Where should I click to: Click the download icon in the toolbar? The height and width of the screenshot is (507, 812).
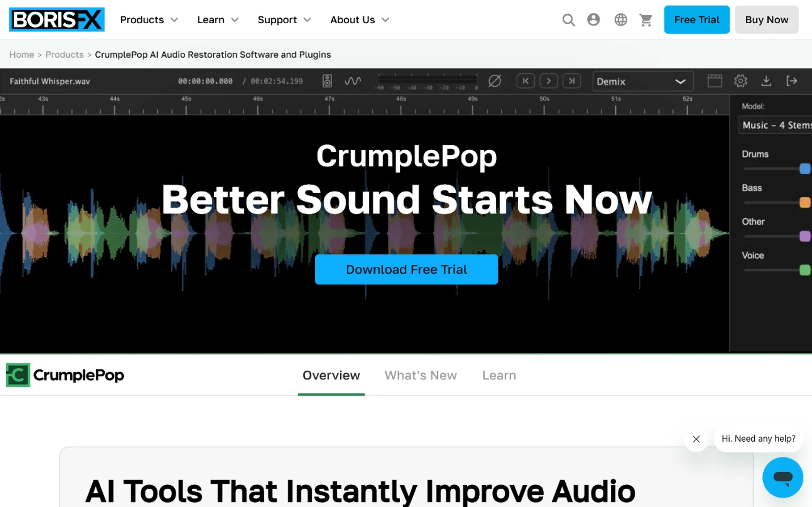coord(766,81)
